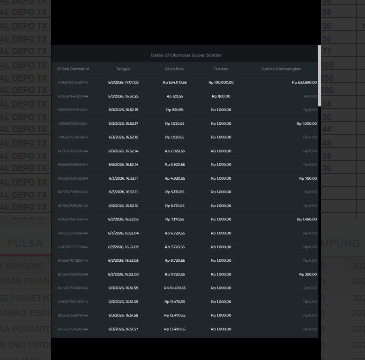This screenshot has width=365, height=360.
Task: Click the Rp 1,400.00 winnings value
Action: 307,220
